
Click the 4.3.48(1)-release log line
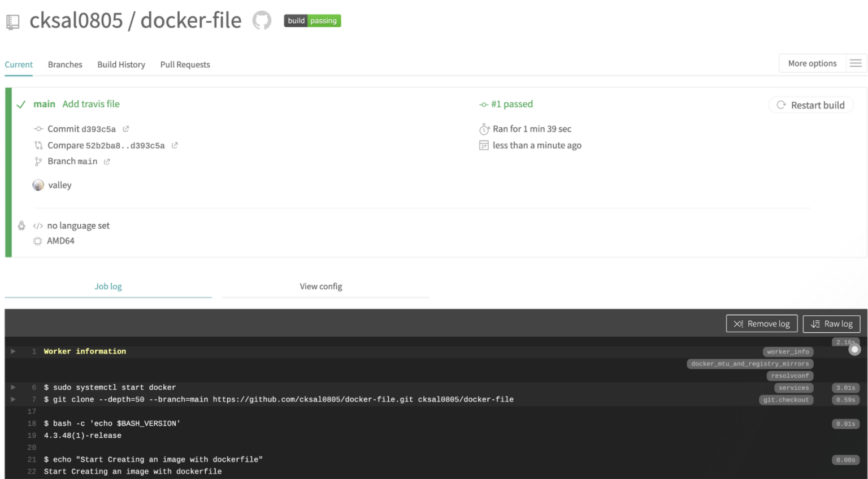(83, 436)
